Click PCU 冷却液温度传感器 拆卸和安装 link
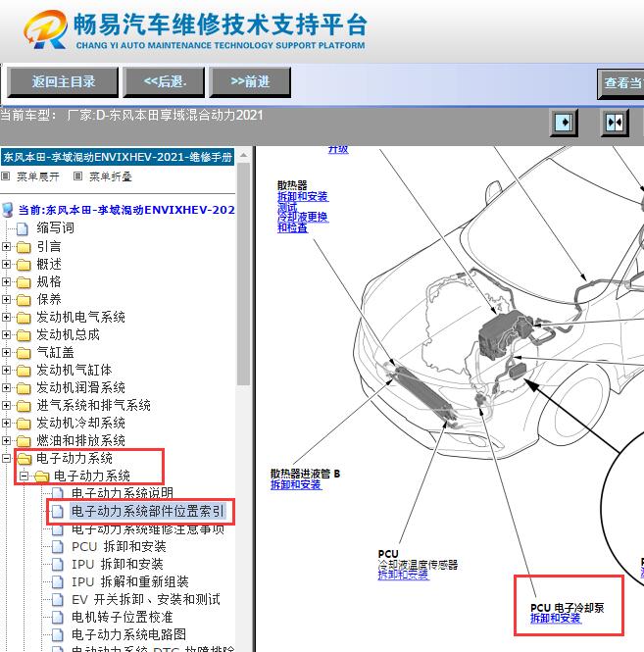 [403, 575]
